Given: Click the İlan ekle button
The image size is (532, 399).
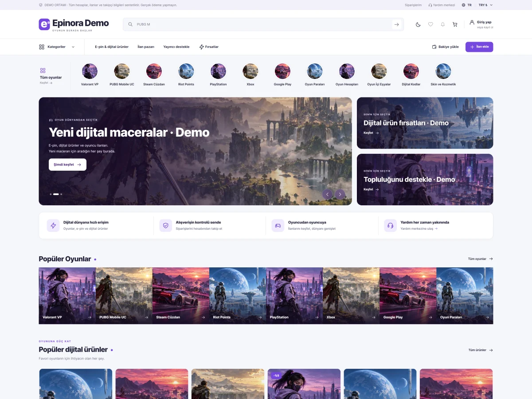Looking at the screenshot, I should [479, 47].
